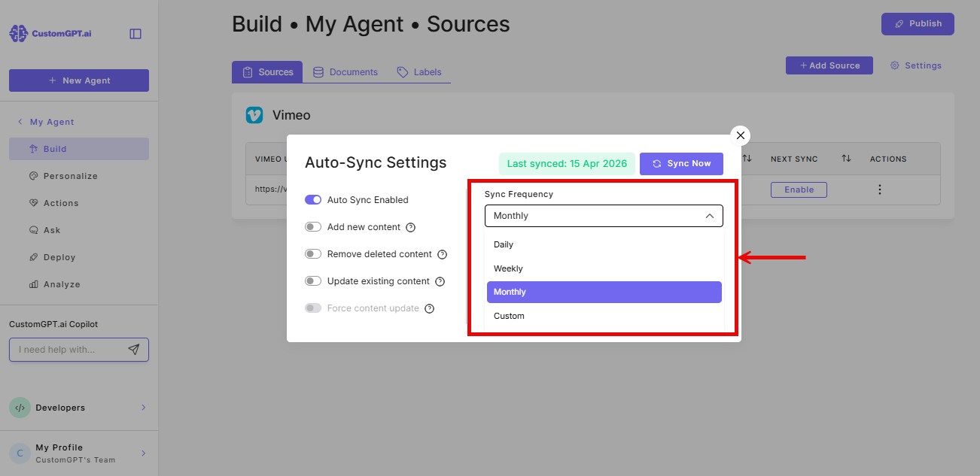Enable the Remove deleted content toggle
Viewport: 980px width, 476px height.
click(x=312, y=253)
